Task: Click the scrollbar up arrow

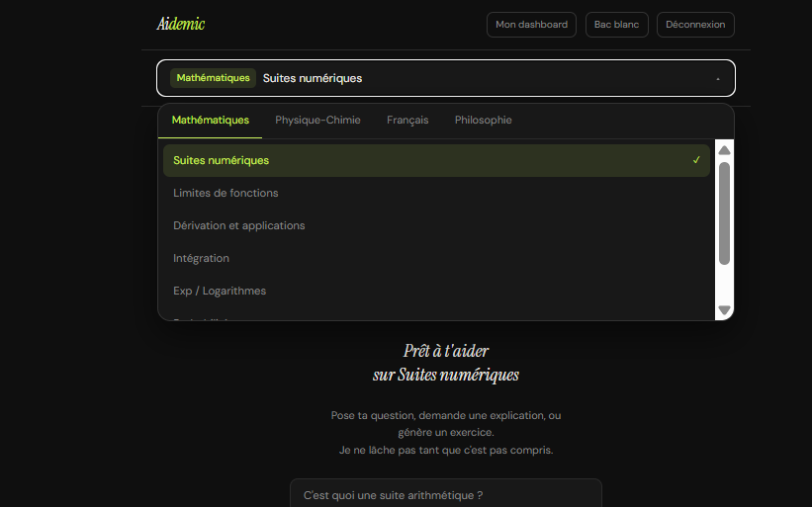Action: (x=725, y=150)
